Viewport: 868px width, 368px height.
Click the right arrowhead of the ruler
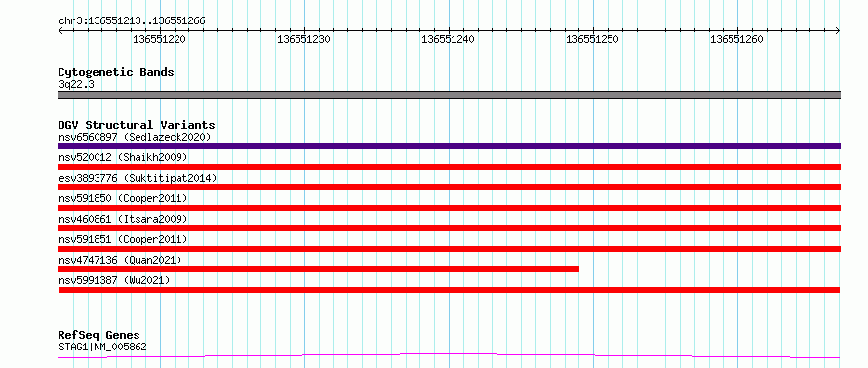[x=838, y=31]
